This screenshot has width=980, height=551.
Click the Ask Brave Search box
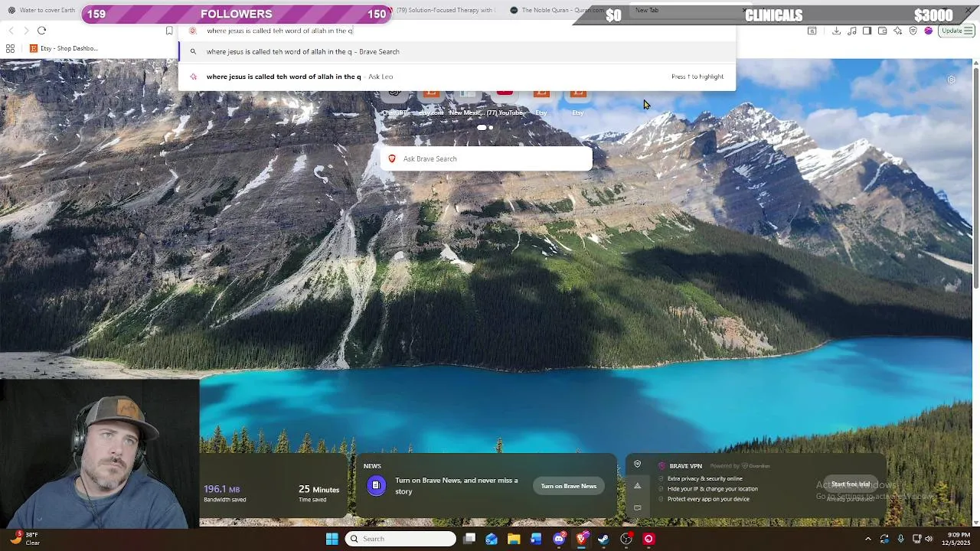486,158
